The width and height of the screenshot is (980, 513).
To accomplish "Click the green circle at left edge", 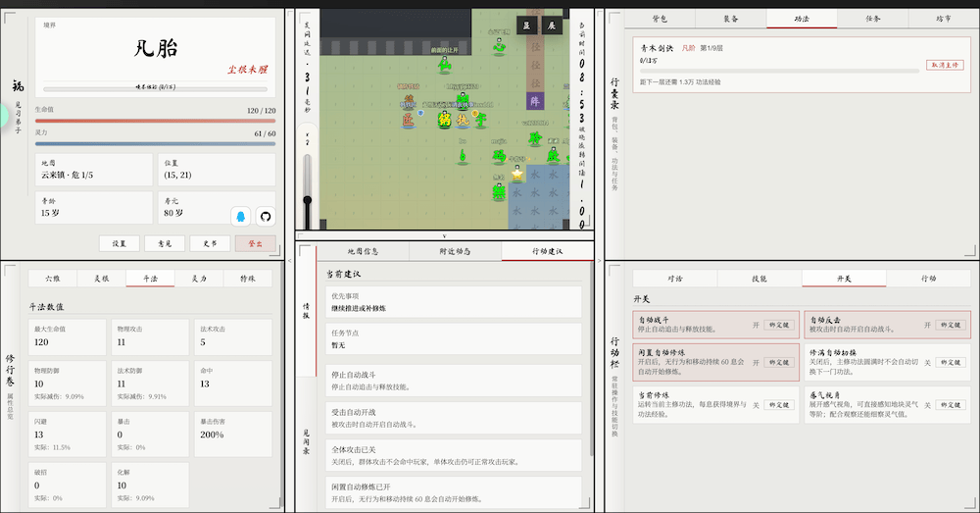I will (x=3, y=117).
